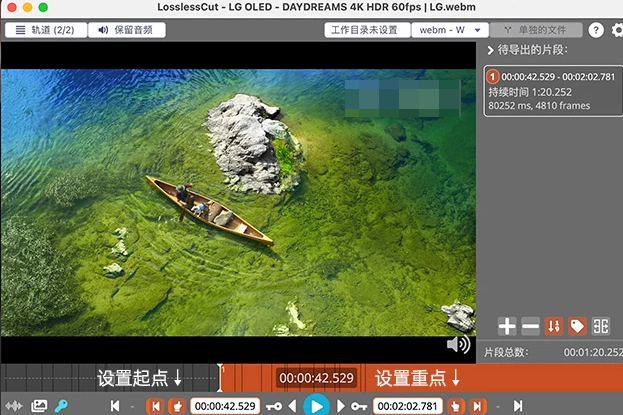Jump to the current segment's end
623x415 pixels.
click(478, 406)
